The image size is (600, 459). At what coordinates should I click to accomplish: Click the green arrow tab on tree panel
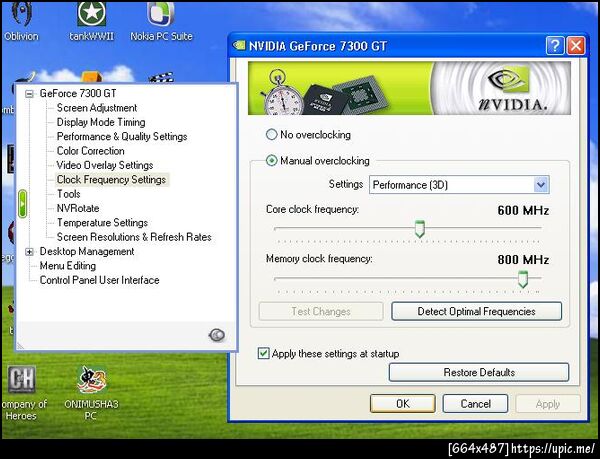[23, 204]
